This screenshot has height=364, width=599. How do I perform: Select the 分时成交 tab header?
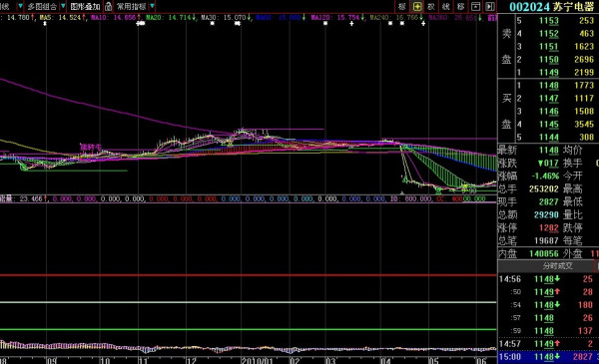[557, 266]
